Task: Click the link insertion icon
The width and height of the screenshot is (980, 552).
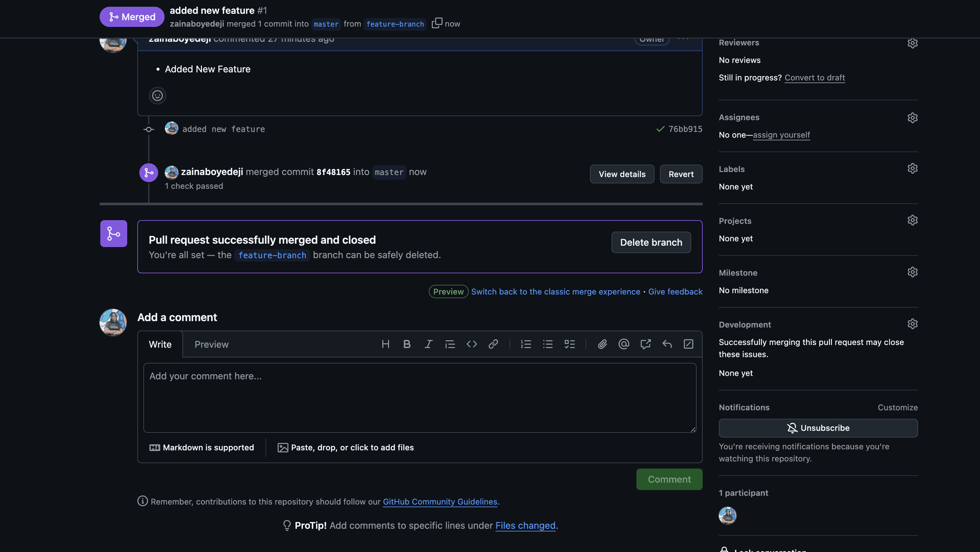Action: 493,344
